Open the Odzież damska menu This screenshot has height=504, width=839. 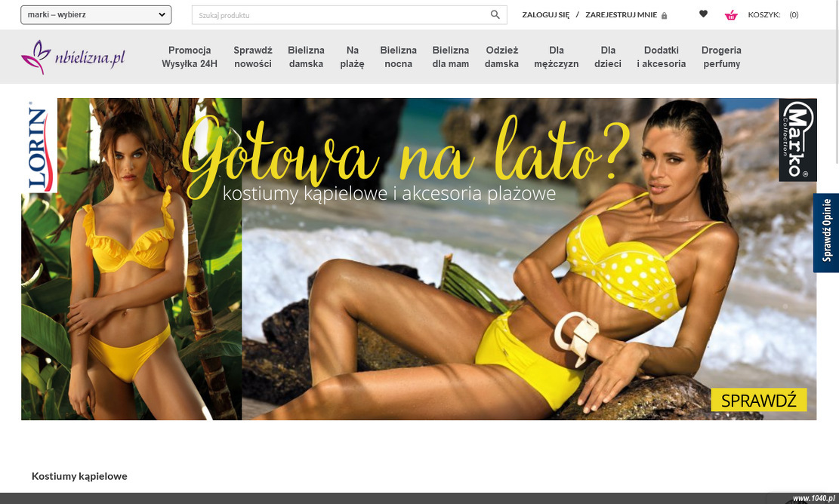click(x=502, y=57)
